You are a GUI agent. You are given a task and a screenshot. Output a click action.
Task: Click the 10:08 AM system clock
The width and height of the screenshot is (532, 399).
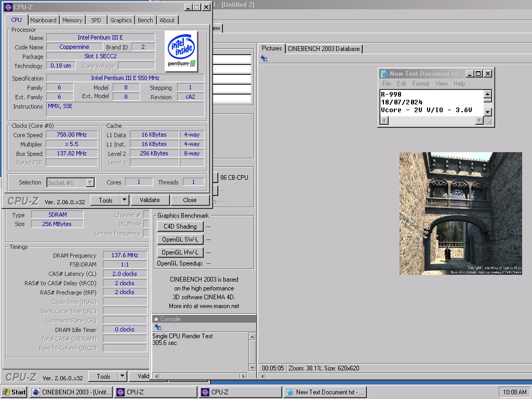(x=514, y=392)
